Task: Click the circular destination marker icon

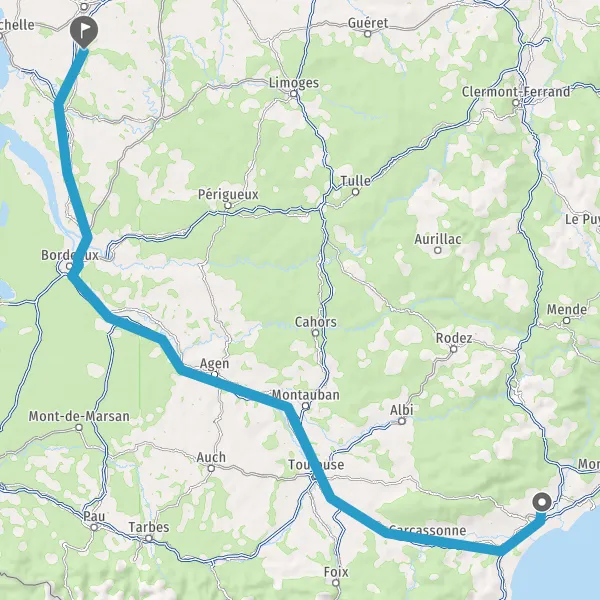Action: click(x=542, y=502)
